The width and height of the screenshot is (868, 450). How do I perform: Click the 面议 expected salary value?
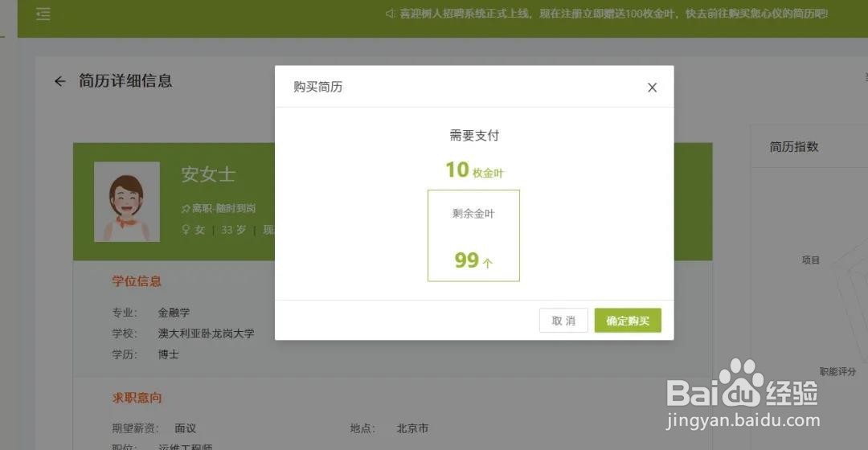coord(186,428)
